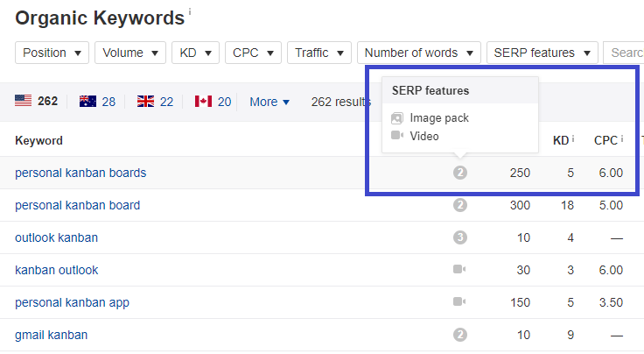
Task: Open the Position filter dropdown
Action: pos(52,53)
